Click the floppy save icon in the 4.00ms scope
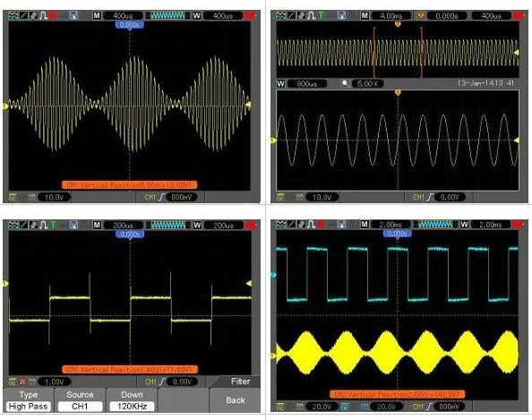Viewport: 532px width, 420px height. [342, 15]
